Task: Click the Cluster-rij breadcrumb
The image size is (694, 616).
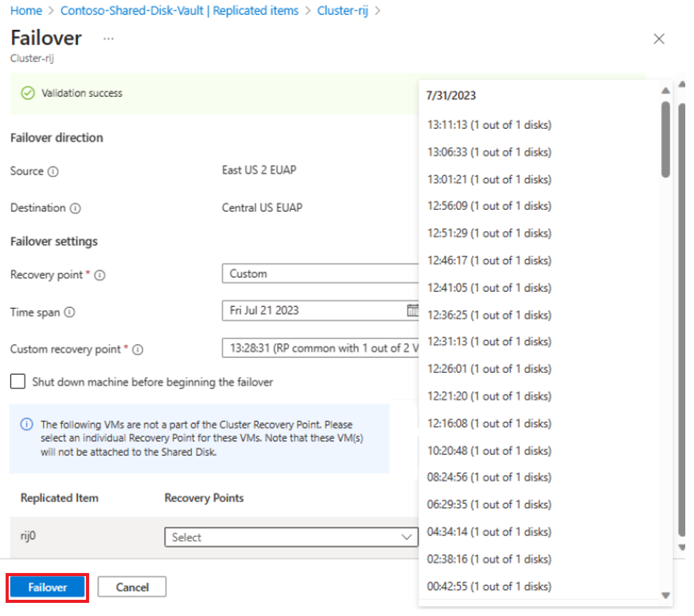Action: 342,11
